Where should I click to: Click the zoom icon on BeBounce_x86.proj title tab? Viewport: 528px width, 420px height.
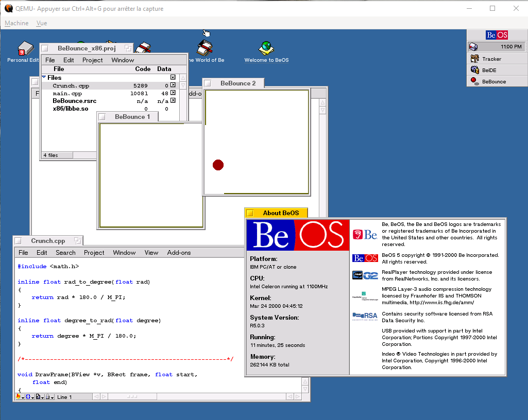[128, 48]
